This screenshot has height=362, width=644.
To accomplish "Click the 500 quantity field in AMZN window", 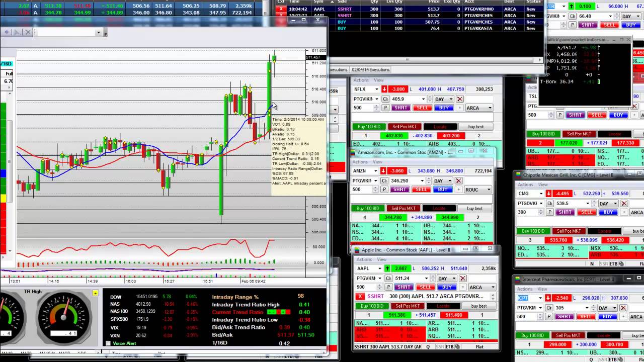I will (362, 190).
